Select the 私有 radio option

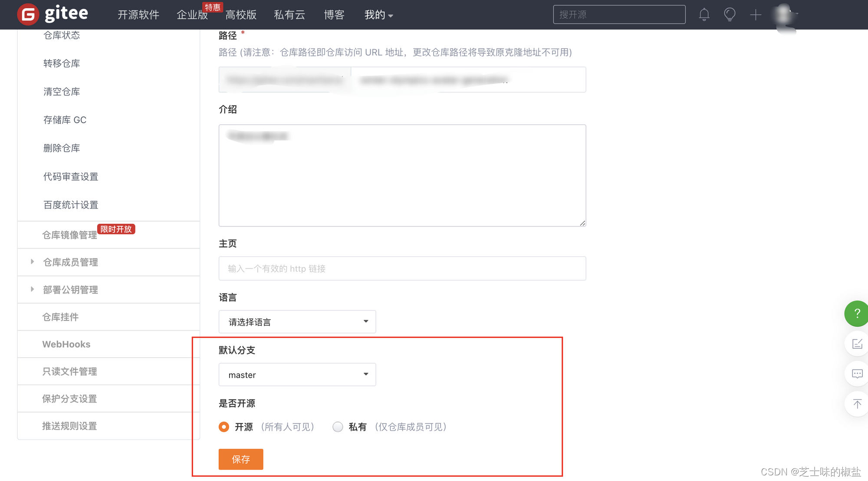338,427
